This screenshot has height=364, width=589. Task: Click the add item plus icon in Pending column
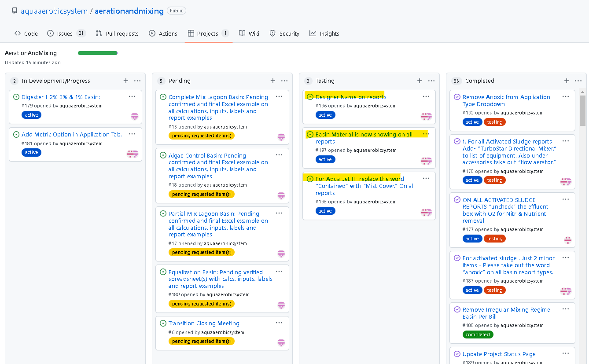[x=272, y=81]
